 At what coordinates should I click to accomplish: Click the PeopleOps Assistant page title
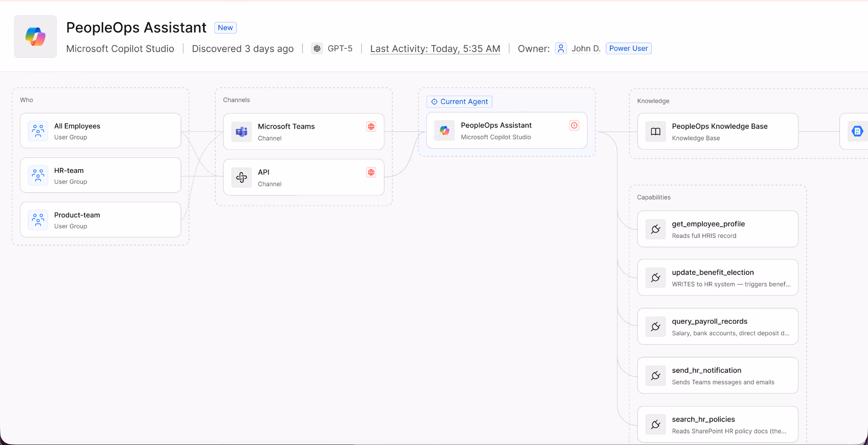click(136, 28)
